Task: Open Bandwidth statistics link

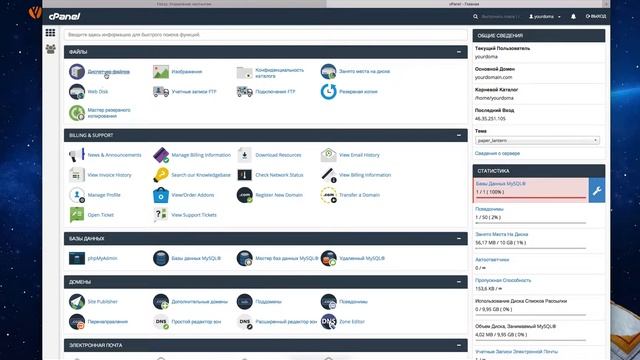Action: (x=503, y=280)
